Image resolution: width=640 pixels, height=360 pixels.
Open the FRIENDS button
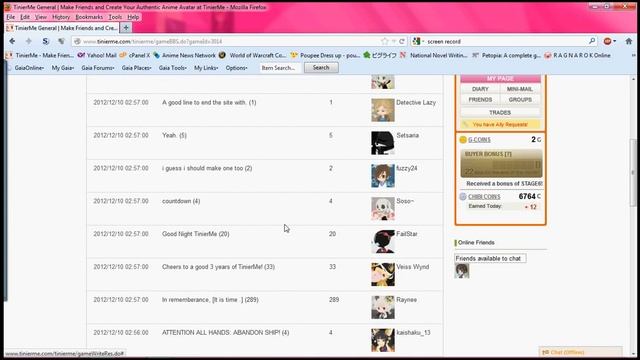pyautogui.click(x=480, y=100)
